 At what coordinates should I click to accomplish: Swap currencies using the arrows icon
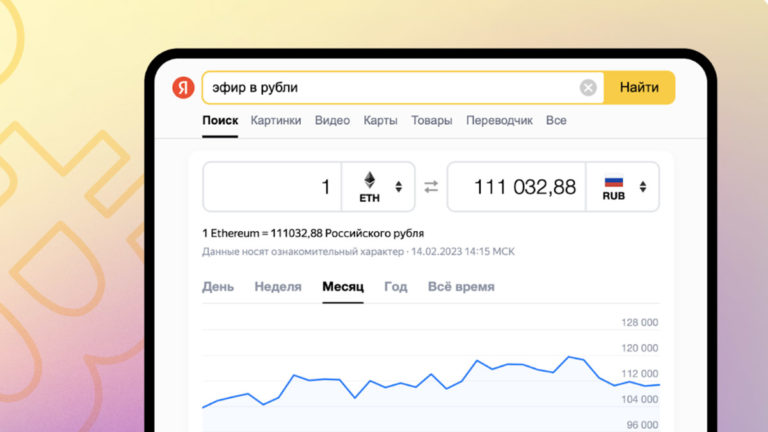coord(431,187)
